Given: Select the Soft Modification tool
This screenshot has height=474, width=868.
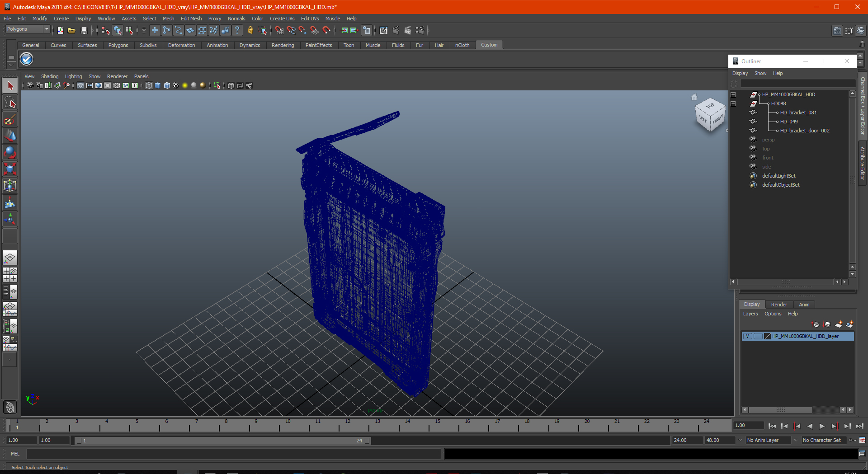Looking at the screenshot, I should pos(10,203).
